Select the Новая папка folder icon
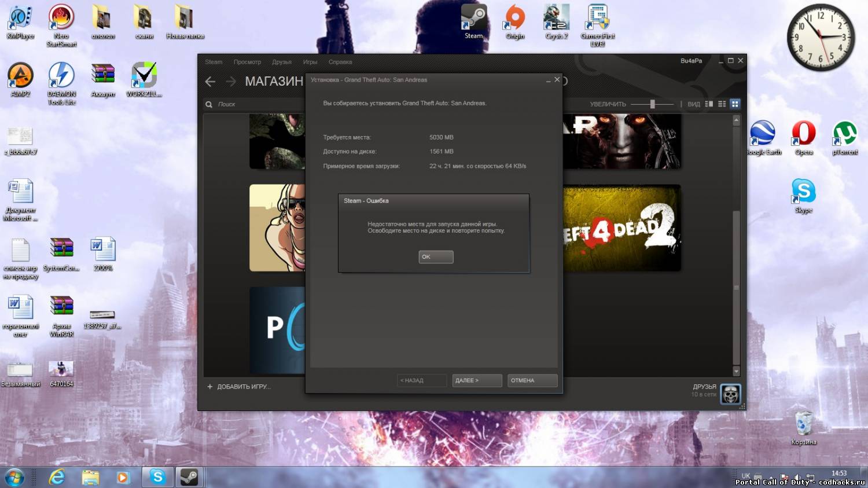This screenshot has height=488, width=868. 185,21
